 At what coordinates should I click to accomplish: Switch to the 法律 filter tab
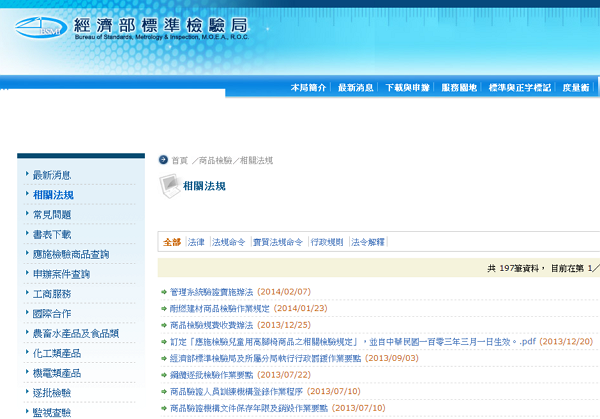coord(196,242)
